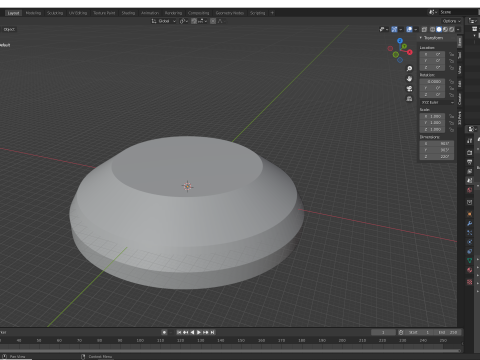Play the animation forward

[x=199, y=332]
